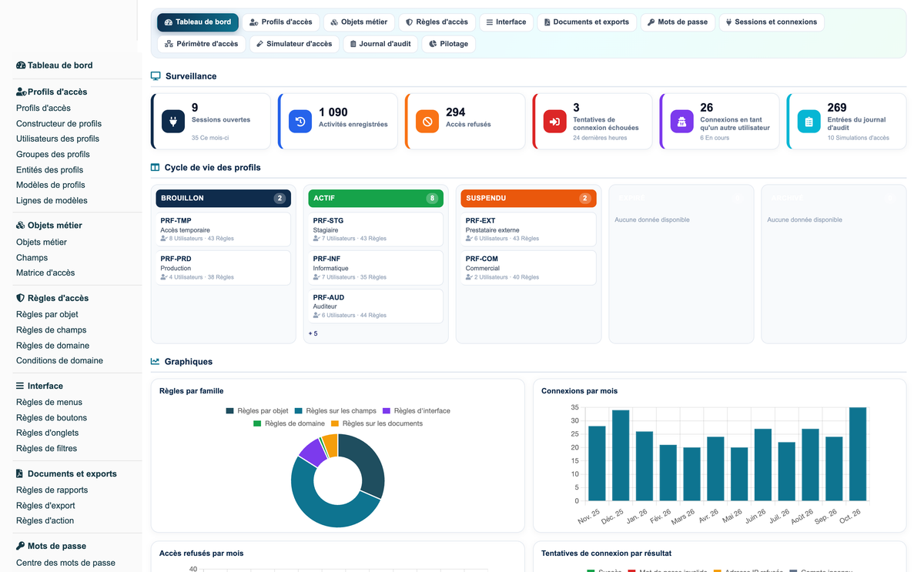
Task: Click the cubes icon beside sidebar Objets métier
Action: pos(21,226)
